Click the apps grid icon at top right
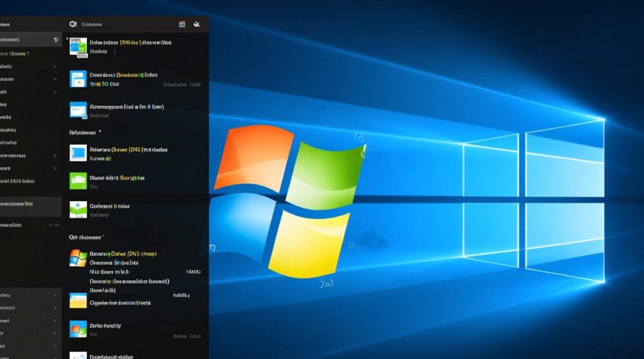This screenshot has width=644, height=359. tap(182, 23)
